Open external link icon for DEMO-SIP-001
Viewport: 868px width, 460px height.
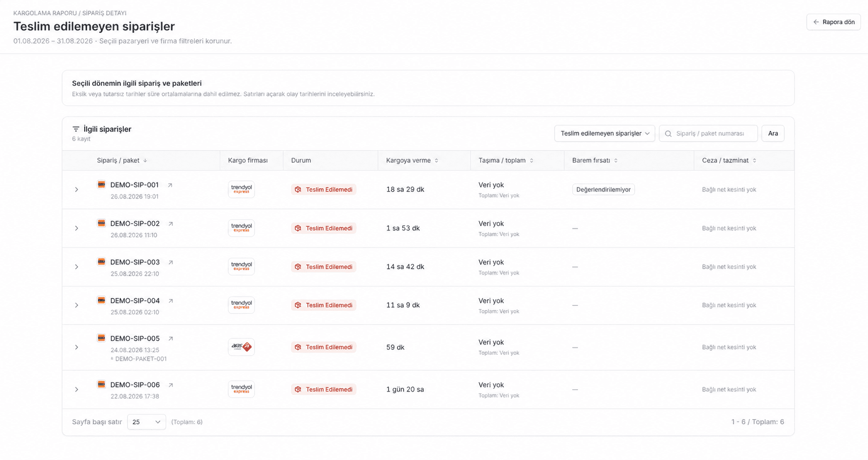[x=170, y=185]
